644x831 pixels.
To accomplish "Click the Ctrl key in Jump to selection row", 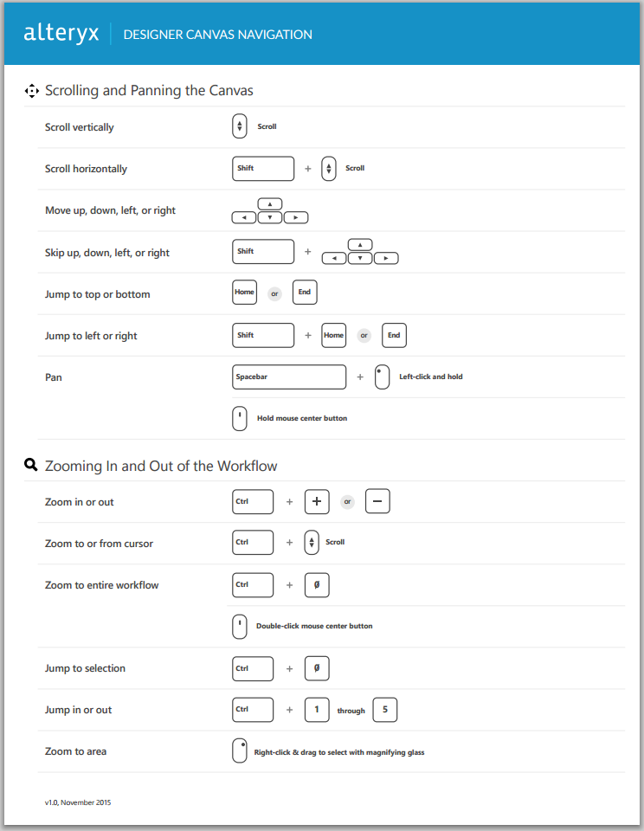I will coord(253,668).
